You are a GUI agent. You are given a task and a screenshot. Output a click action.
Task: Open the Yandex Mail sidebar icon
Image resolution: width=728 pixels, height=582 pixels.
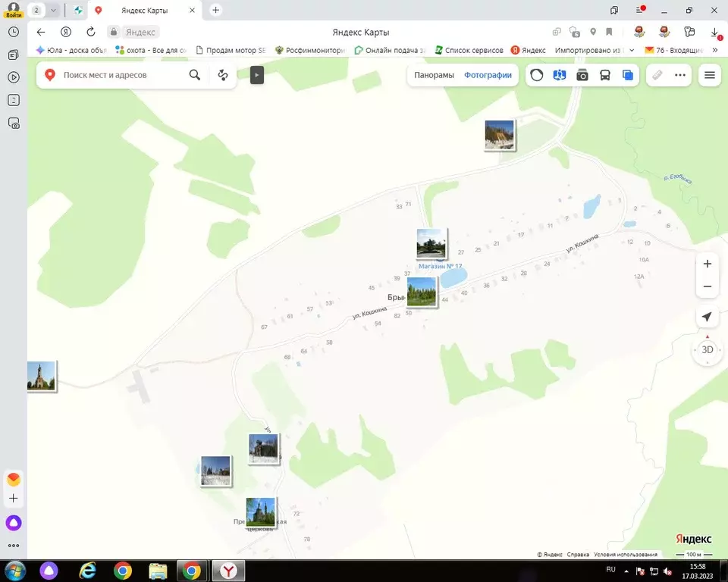point(14,478)
